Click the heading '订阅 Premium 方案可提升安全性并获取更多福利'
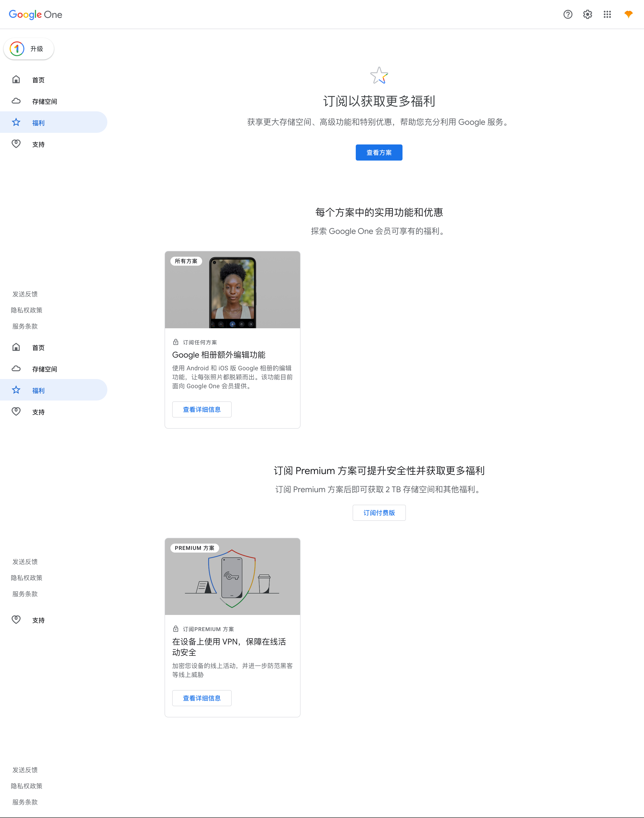Image resolution: width=644 pixels, height=818 pixels. pos(379,470)
